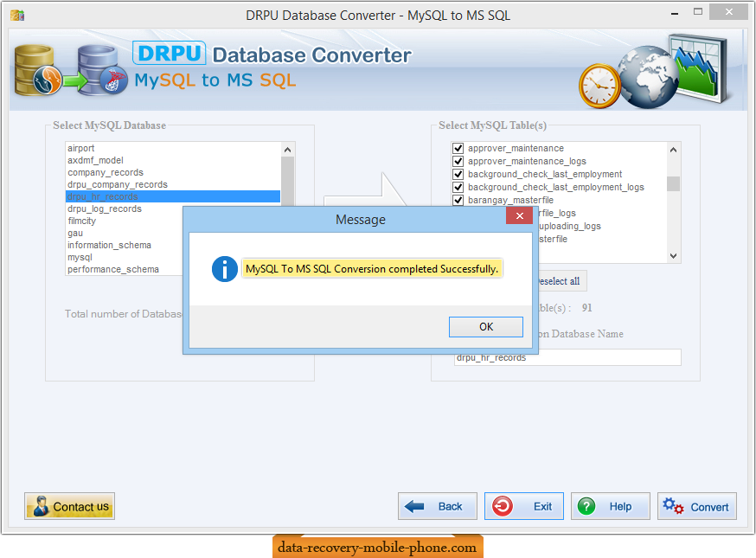This screenshot has width=756, height=558.
Task: Click the Contact us button
Action: [x=70, y=507]
